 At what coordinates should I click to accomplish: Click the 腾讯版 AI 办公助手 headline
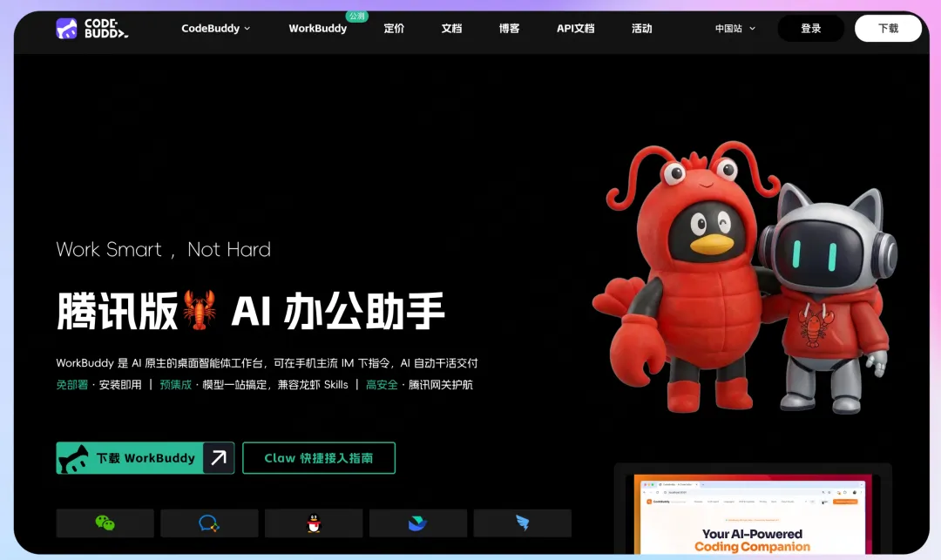pyautogui.click(x=250, y=311)
